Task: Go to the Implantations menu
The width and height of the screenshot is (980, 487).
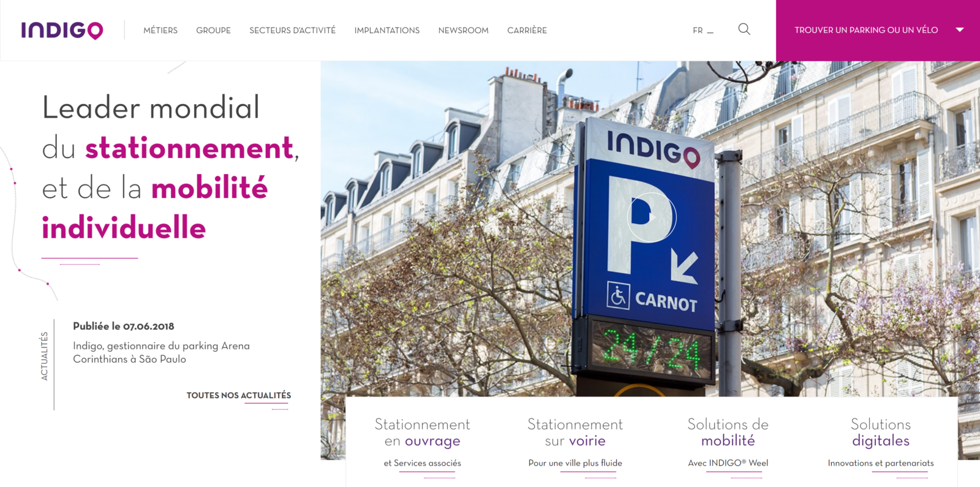Action: click(x=387, y=31)
